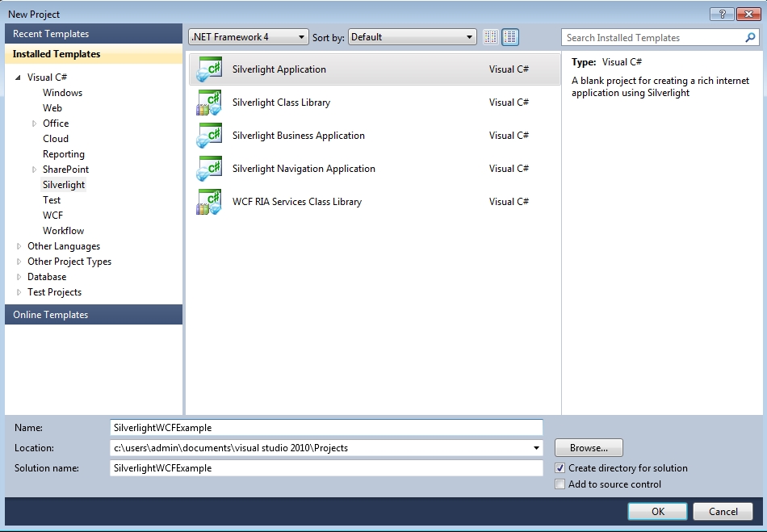The width and height of the screenshot is (767, 532).
Task: Expand the Other Languages tree node
Action: point(19,246)
